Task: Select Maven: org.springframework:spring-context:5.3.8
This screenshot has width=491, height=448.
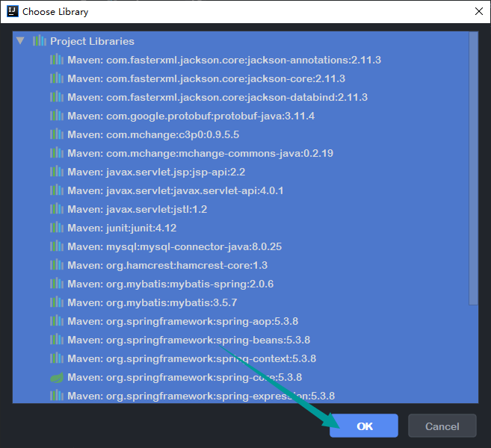Action: [192, 358]
